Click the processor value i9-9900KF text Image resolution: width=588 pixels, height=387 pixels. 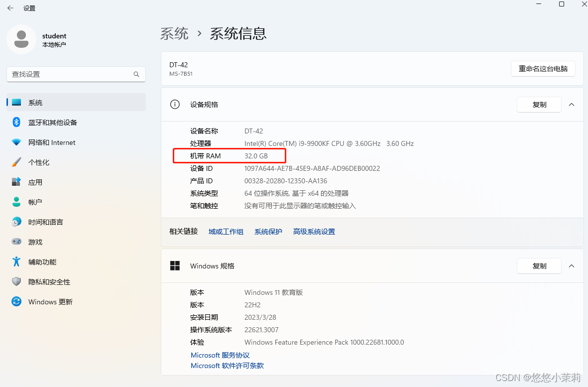(x=329, y=143)
